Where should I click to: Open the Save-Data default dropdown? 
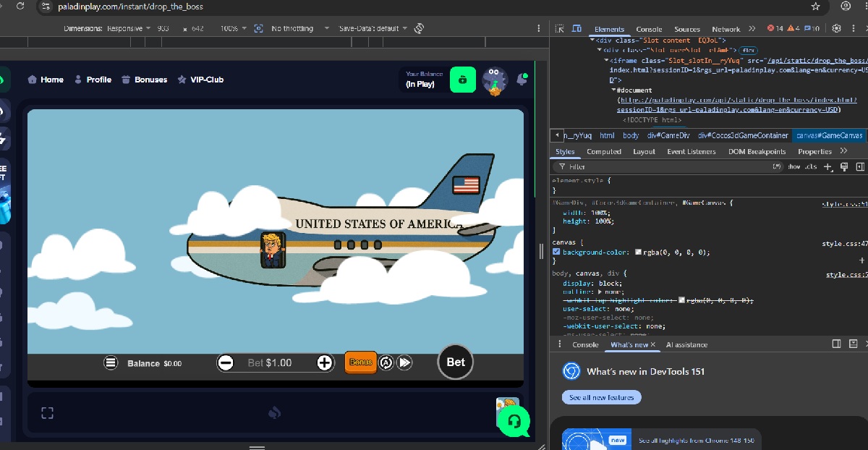pyautogui.click(x=373, y=28)
